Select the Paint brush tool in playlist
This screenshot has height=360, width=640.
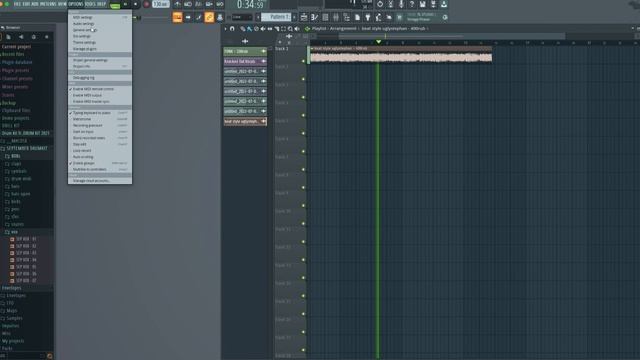tap(249, 29)
